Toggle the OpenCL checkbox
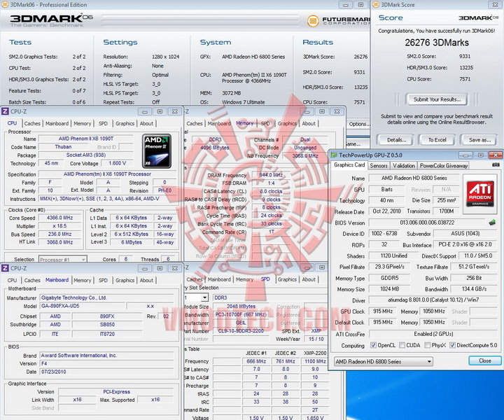504x420 pixels. tap(372, 345)
